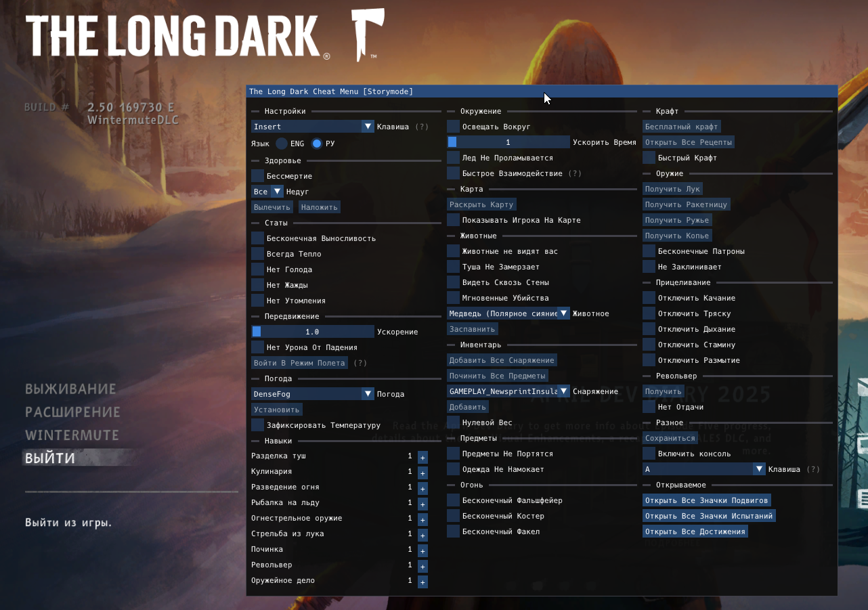Toggle the Всегда Тепло option
The height and width of the screenshot is (610, 868).
[257, 253]
